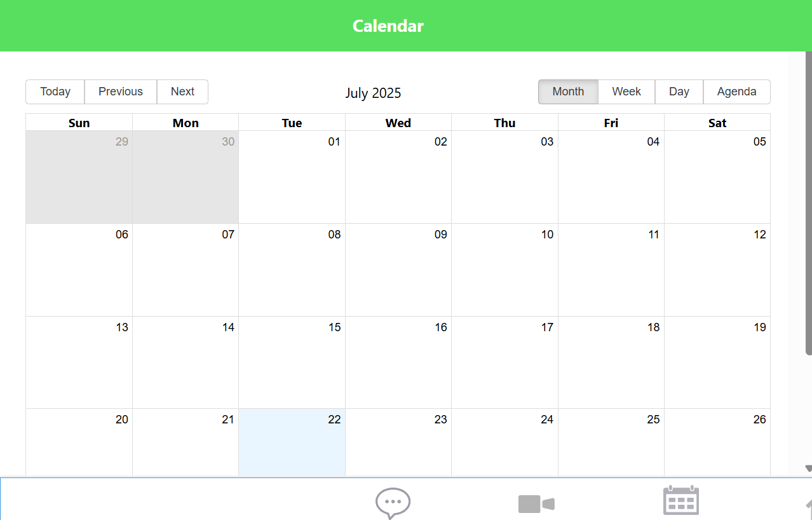Open the Agenda view
This screenshot has height=520, width=812.
(736, 92)
